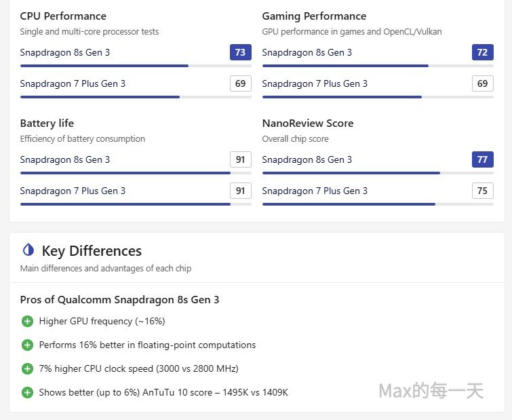This screenshot has width=512, height=420.
Task: Click green plus icon beside Higher GPU frequency
Action: point(27,322)
